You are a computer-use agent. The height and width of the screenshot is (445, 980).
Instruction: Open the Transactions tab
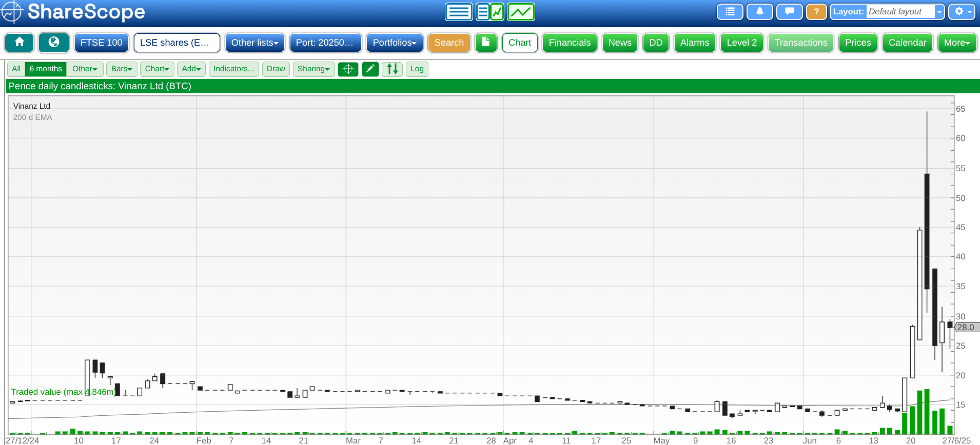[801, 43]
